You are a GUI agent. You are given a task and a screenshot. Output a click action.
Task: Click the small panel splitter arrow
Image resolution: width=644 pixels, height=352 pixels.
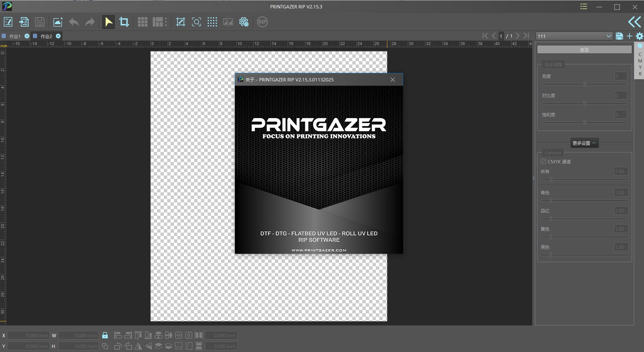pos(533,178)
